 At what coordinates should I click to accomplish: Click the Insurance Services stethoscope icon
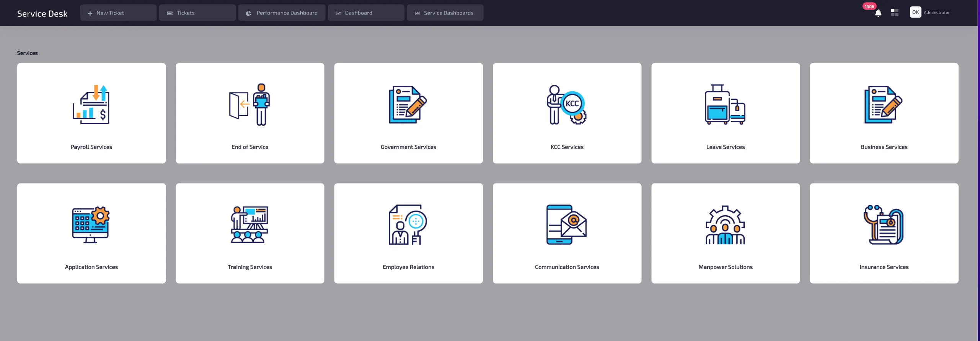pyautogui.click(x=884, y=225)
